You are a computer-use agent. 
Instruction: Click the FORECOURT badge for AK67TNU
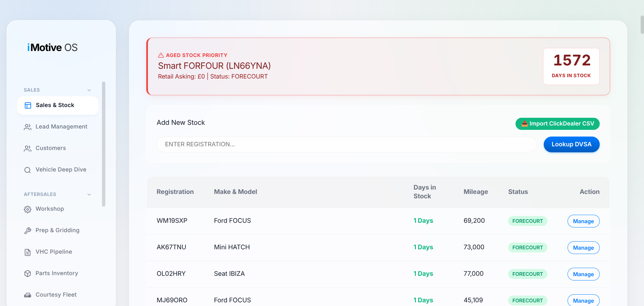click(528, 248)
